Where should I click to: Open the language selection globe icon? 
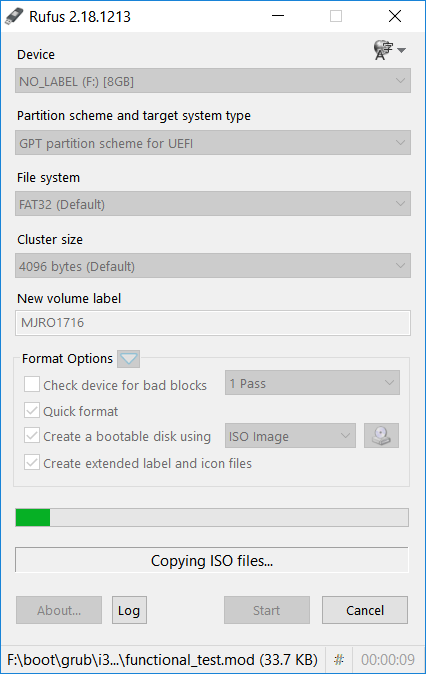click(x=383, y=50)
